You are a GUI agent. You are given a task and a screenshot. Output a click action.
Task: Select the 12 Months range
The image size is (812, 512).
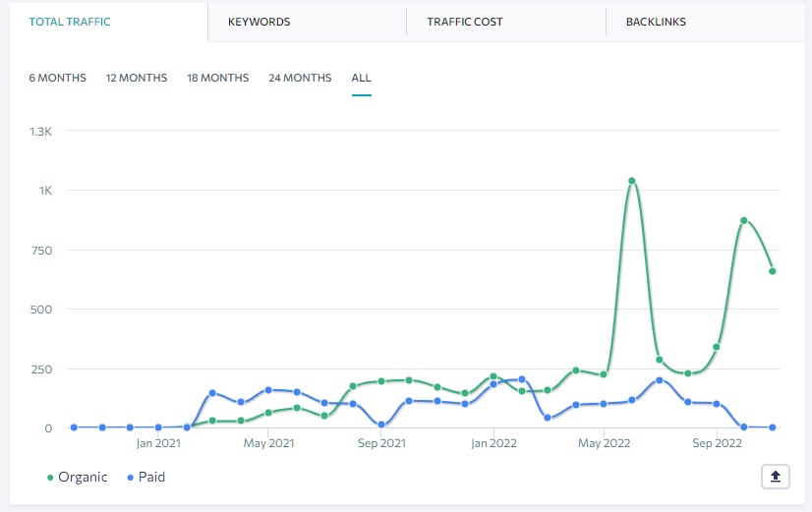pos(137,78)
